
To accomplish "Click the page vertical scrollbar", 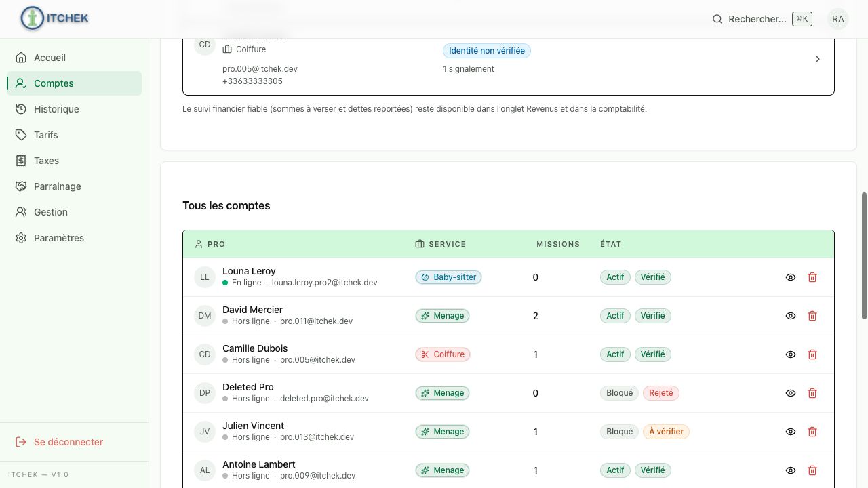I will (864, 256).
